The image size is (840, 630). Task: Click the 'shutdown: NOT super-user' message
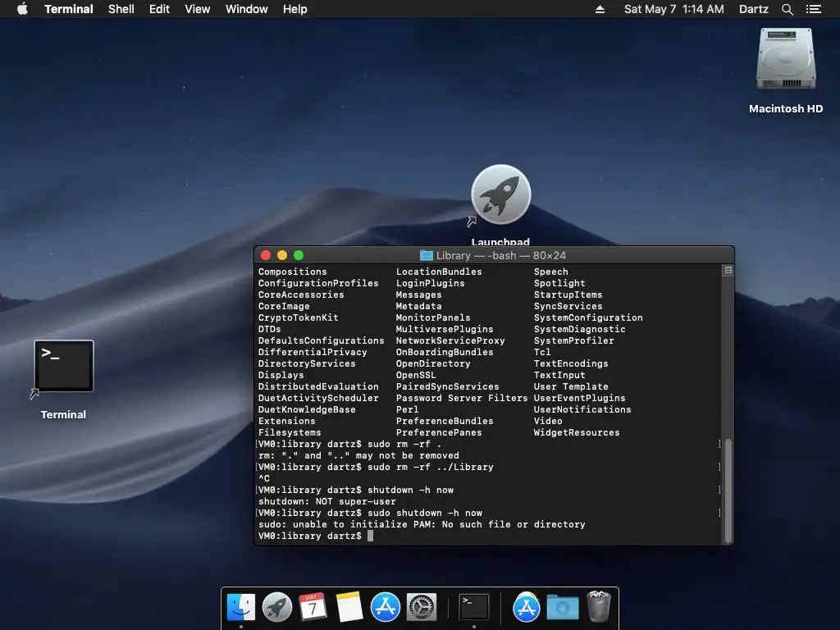327,501
